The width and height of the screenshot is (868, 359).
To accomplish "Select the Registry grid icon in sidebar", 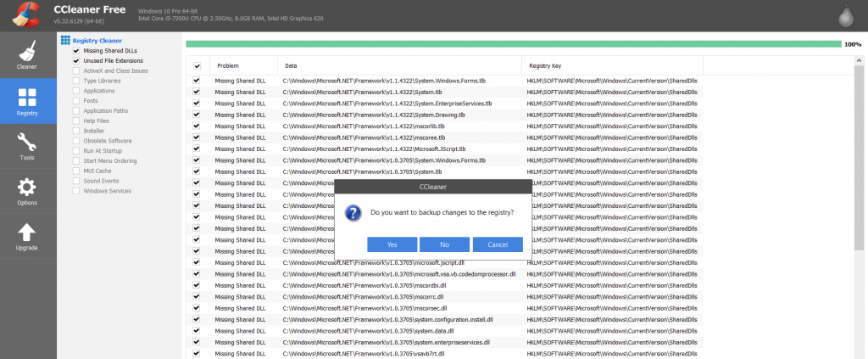I will pos(27,97).
